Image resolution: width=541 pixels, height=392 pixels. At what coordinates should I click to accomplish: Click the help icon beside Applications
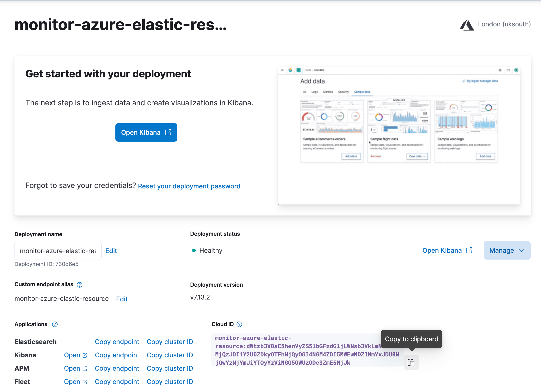(55, 324)
